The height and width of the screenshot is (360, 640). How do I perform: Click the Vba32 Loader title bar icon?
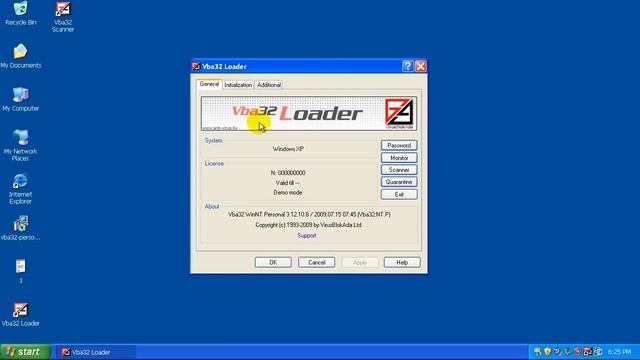[x=196, y=66]
